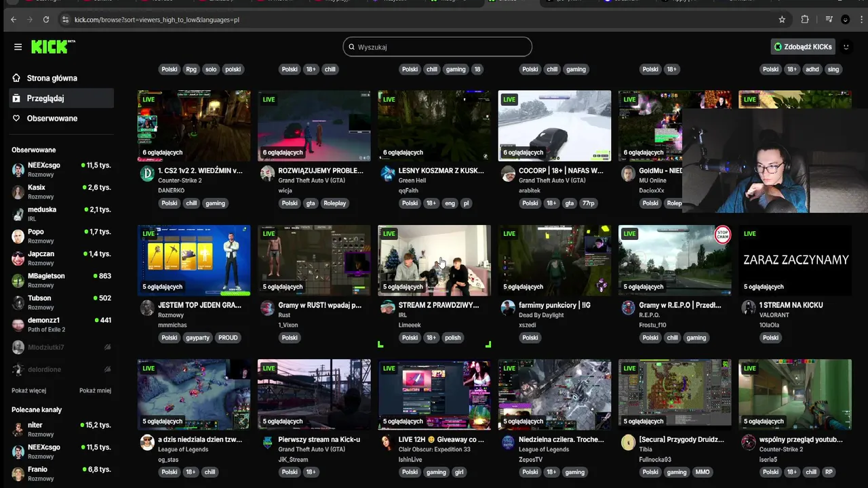Image resolution: width=868 pixels, height=488 pixels.
Task: Click the polish tag under Limeeek
Action: click(452, 338)
